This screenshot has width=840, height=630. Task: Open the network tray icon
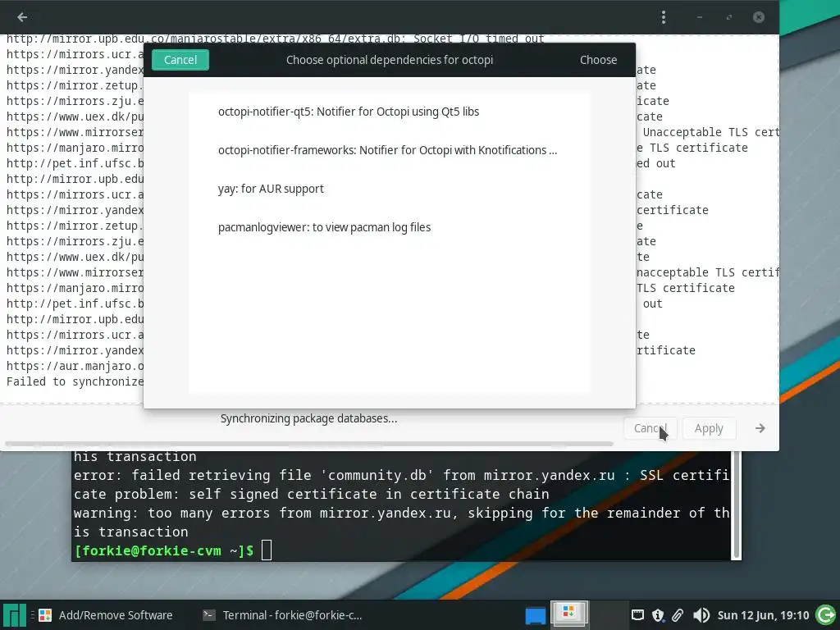tap(637, 615)
